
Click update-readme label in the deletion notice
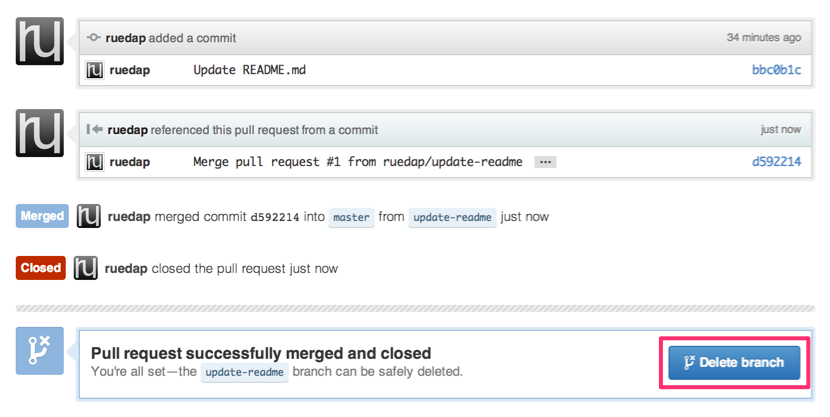pyautogui.click(x=245, y=372)
